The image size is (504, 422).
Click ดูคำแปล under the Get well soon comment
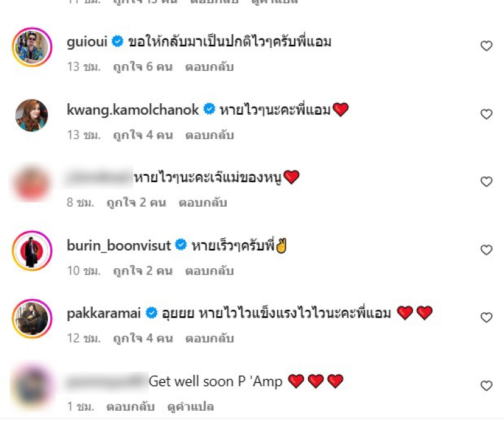(190, 407)
